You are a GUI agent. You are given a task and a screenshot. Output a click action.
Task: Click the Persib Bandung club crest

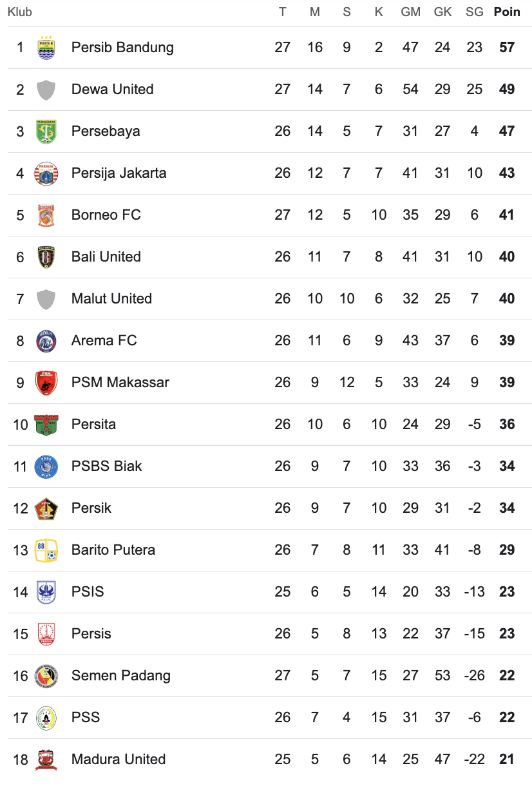point(46,48)
